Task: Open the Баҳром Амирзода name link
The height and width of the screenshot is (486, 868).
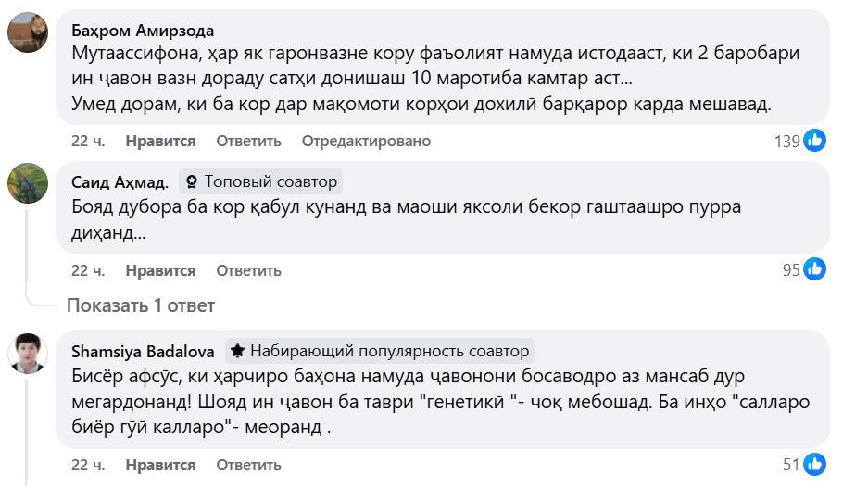Action: 143,31
